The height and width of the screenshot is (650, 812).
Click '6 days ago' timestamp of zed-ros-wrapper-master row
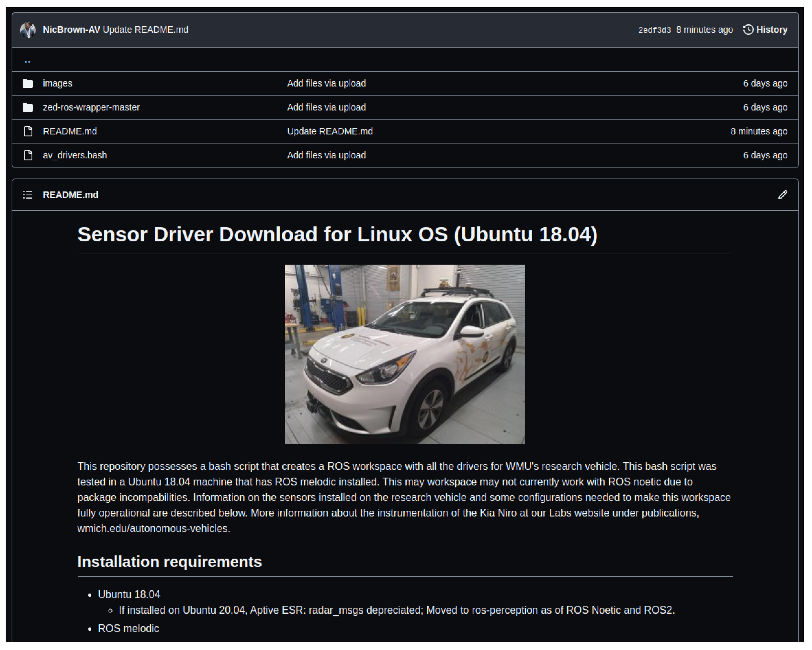(x=765, y=107)
